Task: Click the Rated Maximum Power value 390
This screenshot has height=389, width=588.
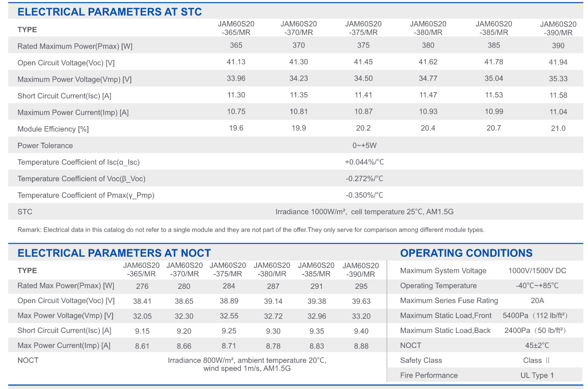Action: (x=558, y=46)
